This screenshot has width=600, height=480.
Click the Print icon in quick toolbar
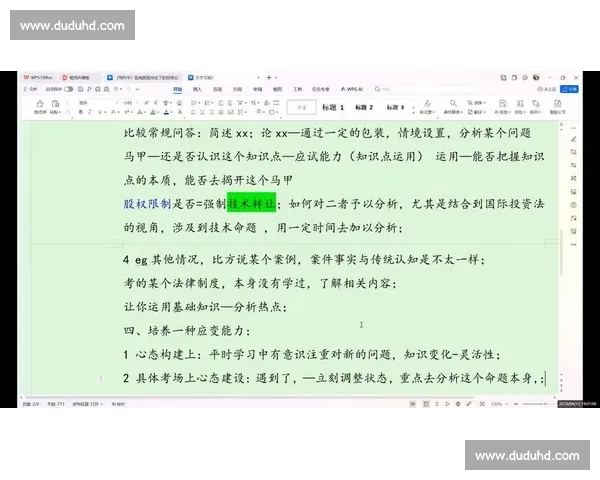pyautogui.click(x=98, y=89)
